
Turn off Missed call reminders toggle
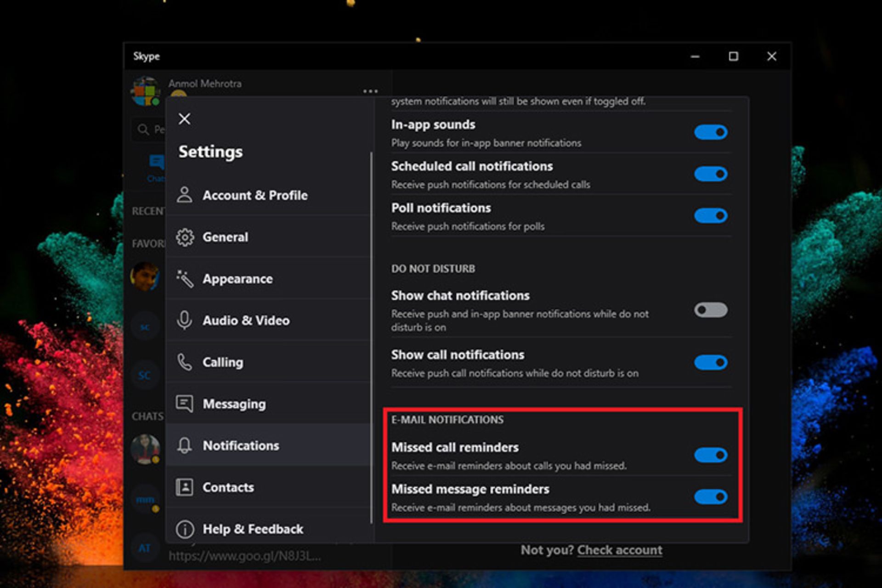click(x=711, y=455)
